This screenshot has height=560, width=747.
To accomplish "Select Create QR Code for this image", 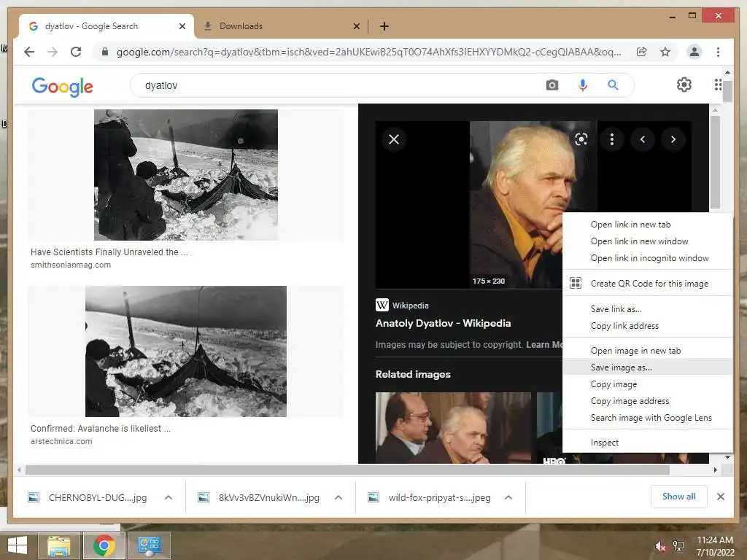I will pos(648,284).
